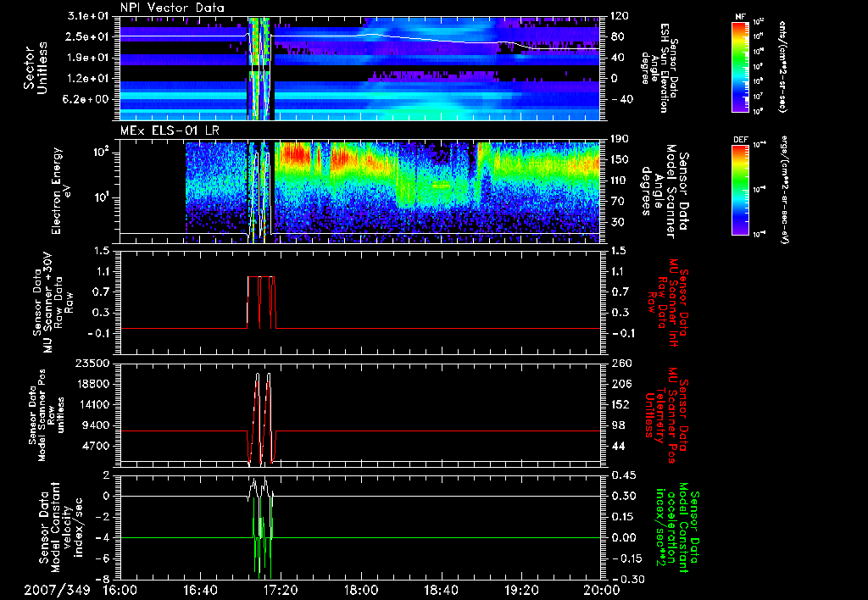This screenshot has width=868, height=600.
Task: Click the 1.9e+01 sector axis value
Action: (x=87, y=58)
